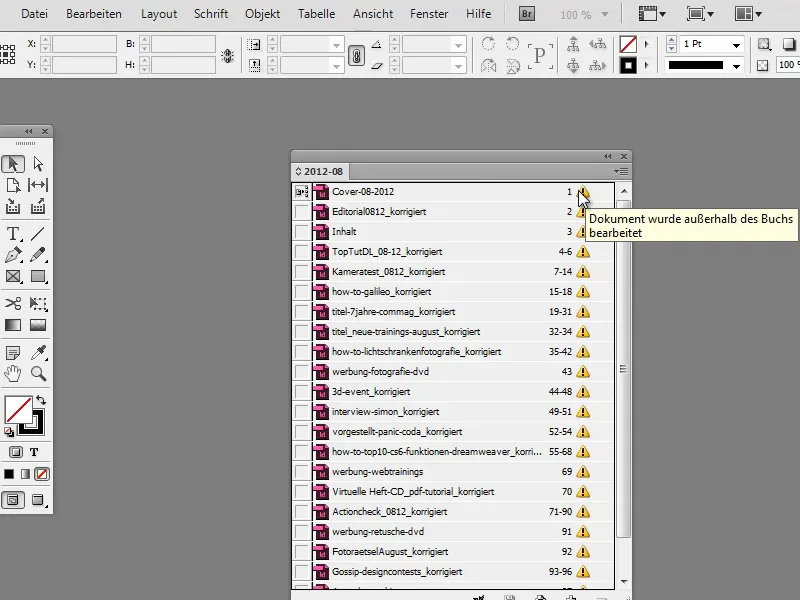This screenshot has height=600, width=800.
Task: Open the Datei menu
Action: 34,14
